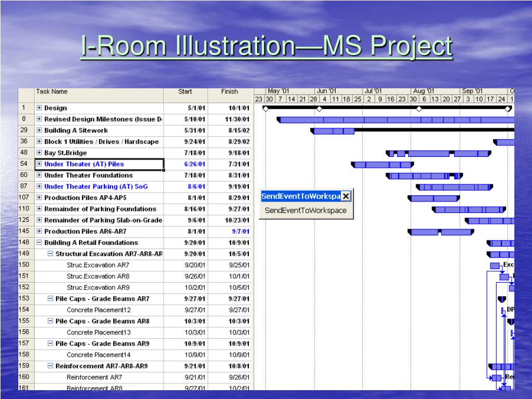The height and width of the screenshot is (399, 532).
Task: Click the I-Room Illustration—MS Project title link
Action: point(267,46)
